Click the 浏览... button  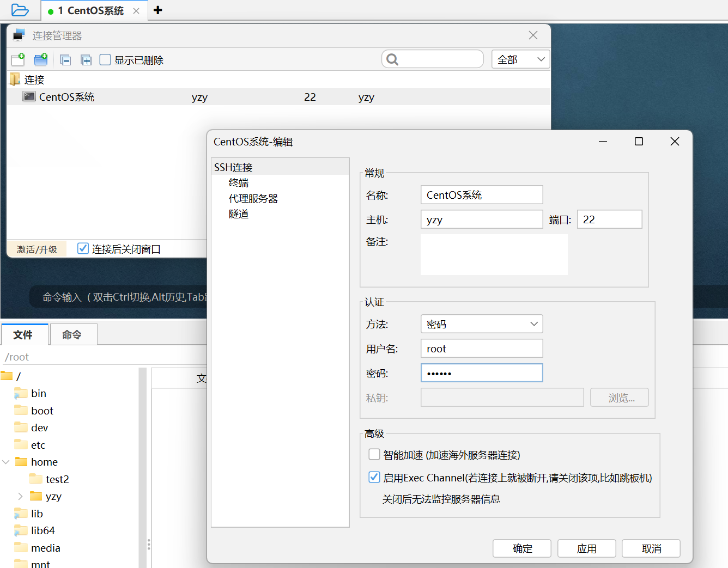click(x=620, y=398)
